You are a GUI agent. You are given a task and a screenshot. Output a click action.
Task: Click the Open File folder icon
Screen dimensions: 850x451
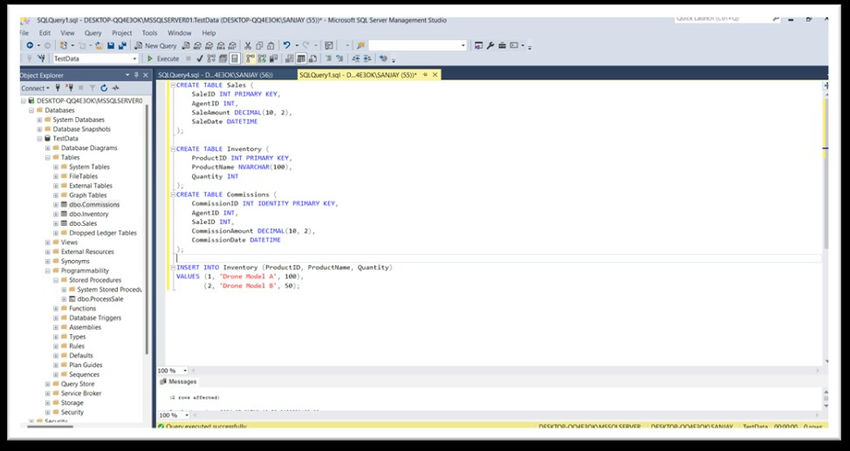(99, 46)
